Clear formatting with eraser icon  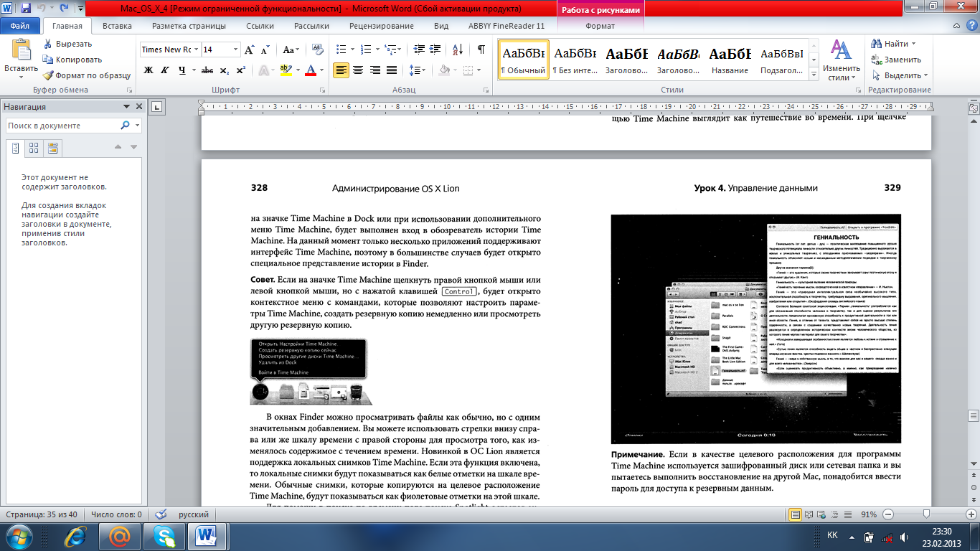[319, 50]
